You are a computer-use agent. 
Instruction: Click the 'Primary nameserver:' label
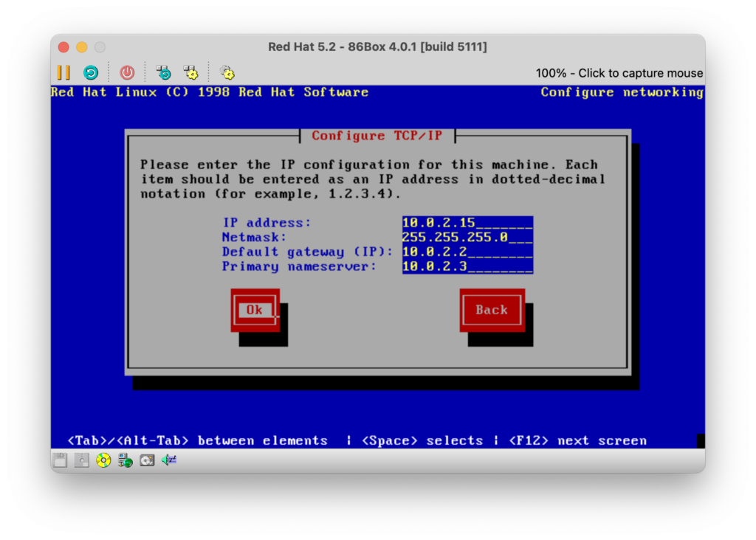pyautogui.click(x=299, y=266)
